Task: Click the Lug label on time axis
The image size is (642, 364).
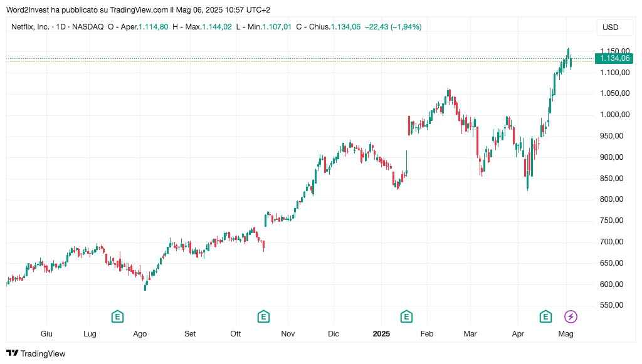Action: tap(90, 334)
